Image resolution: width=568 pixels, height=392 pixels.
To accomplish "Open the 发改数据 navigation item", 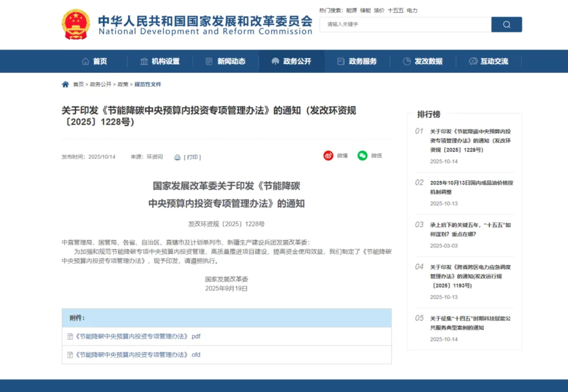I will click(423, 62).
